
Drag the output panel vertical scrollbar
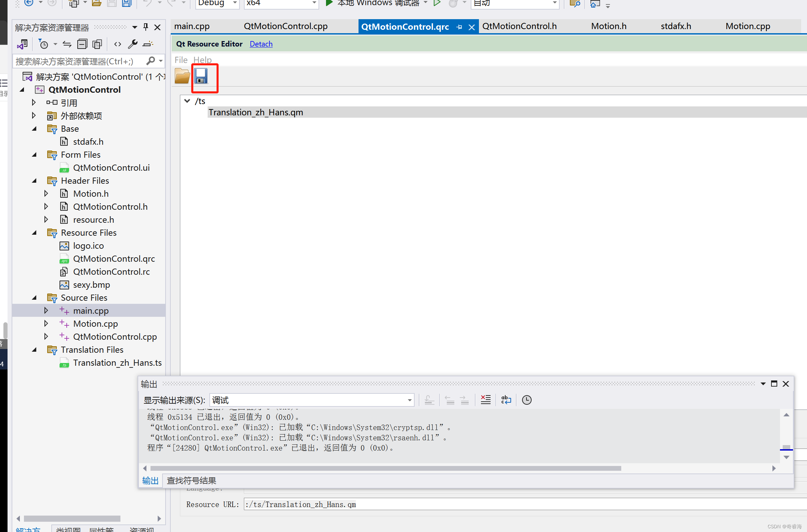(786, 448)
